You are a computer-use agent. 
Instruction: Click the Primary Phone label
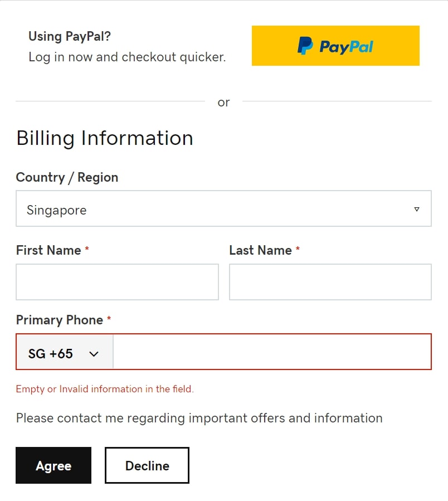pos(60,320)
